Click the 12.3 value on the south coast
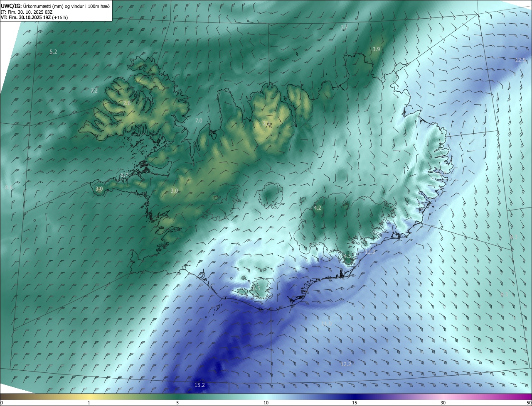The height and width of the screenshot is (406, 532). [x=370, y=252]
